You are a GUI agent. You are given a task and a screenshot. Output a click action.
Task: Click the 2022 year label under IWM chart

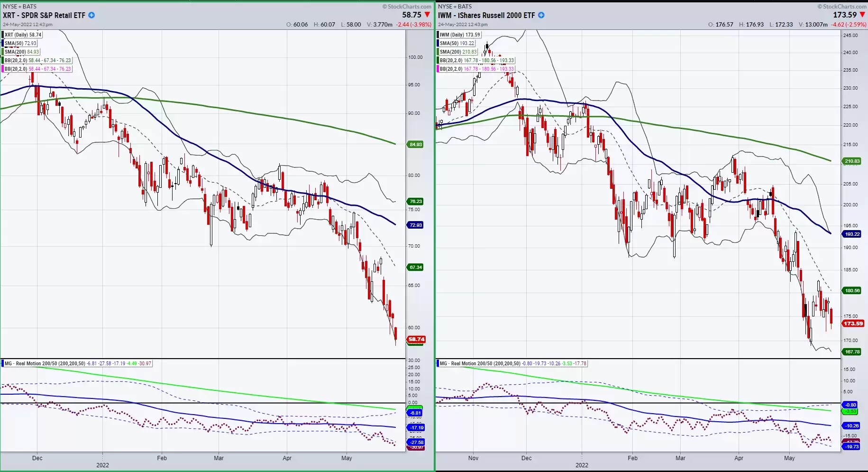(582, 465)
